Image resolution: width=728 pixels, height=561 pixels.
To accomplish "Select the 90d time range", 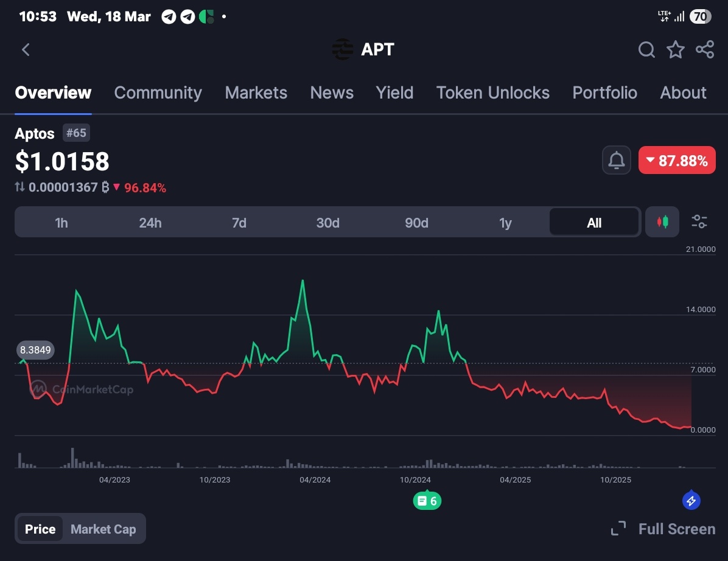I will coord(416,223).
